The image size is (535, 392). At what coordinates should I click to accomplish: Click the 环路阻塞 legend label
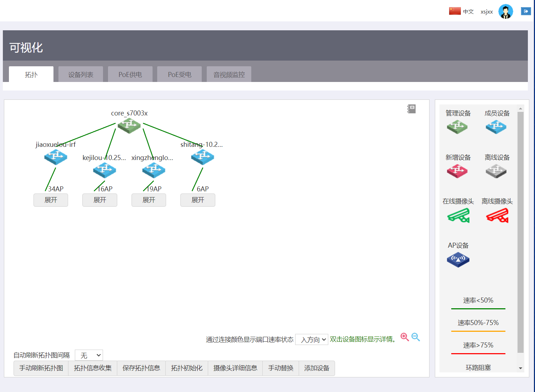[478, 368]
